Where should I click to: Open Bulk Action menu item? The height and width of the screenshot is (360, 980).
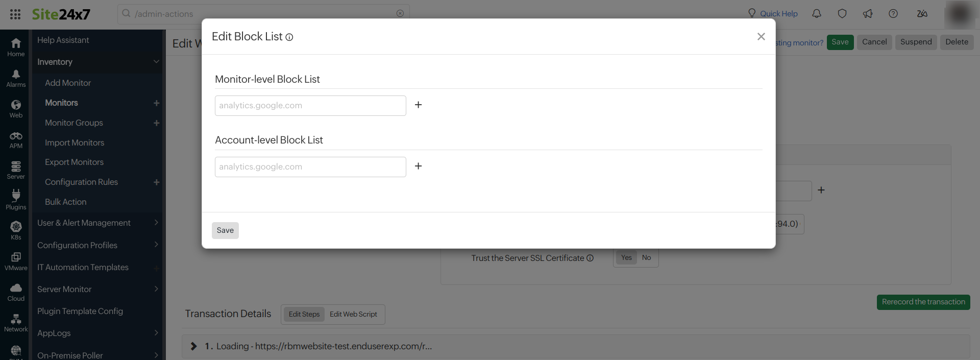pyautogui.click(x=66, y=202)
